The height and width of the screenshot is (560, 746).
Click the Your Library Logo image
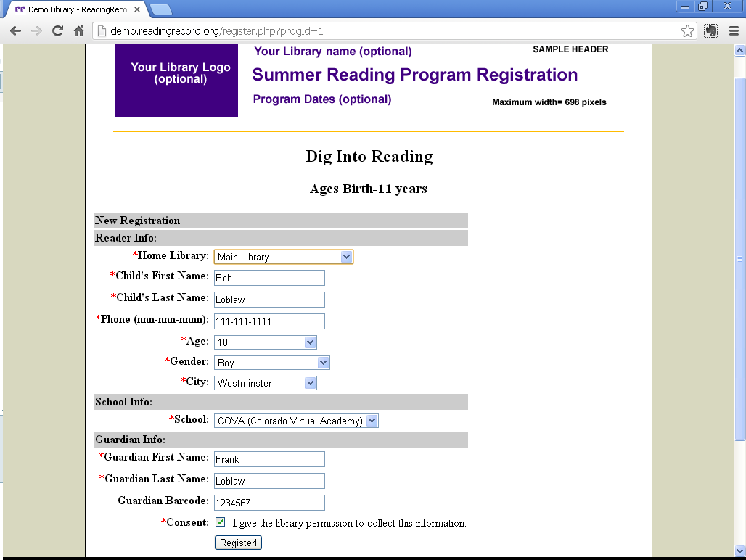pos(176,81)
